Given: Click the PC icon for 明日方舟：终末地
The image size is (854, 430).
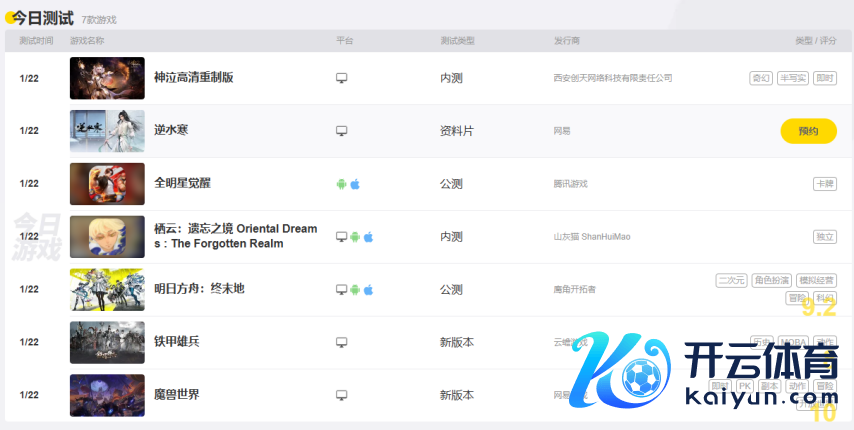Looking at the screenshot, I should click(341, 290).
